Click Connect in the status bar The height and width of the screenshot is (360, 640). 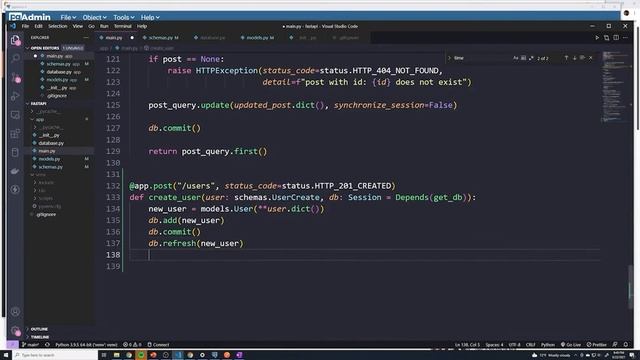coord(158,345)
